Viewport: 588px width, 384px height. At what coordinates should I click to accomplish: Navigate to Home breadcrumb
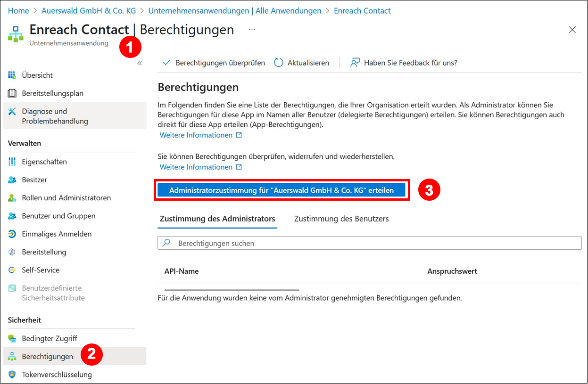(18, 10)
